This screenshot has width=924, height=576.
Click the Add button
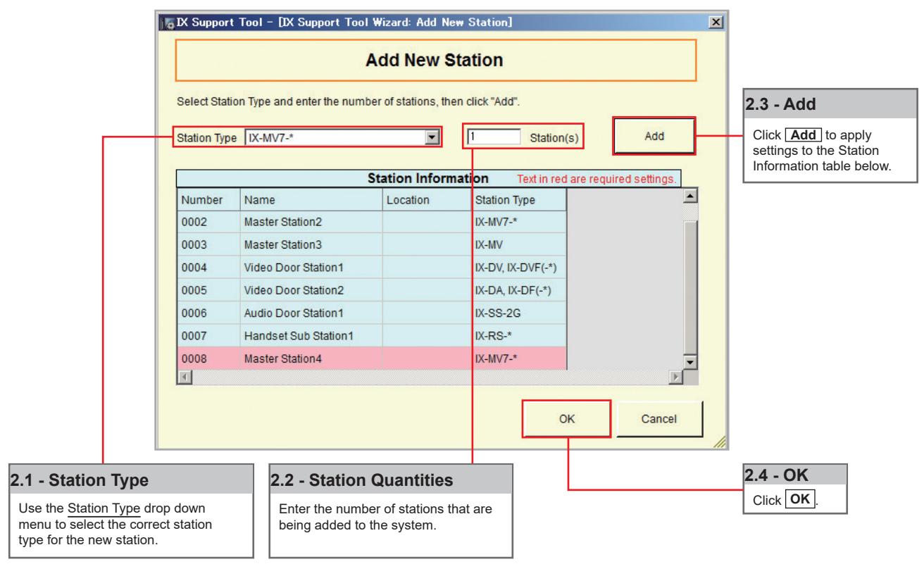tap(654, 136)
